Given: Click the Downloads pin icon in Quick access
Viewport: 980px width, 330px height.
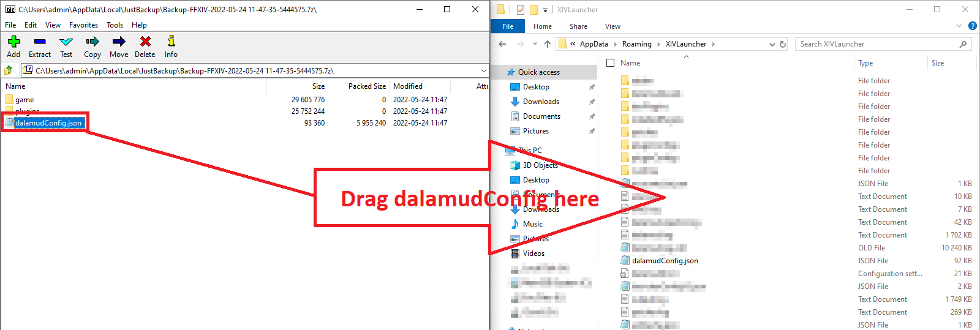Looking at the screenshot, I should coord(592,102).
